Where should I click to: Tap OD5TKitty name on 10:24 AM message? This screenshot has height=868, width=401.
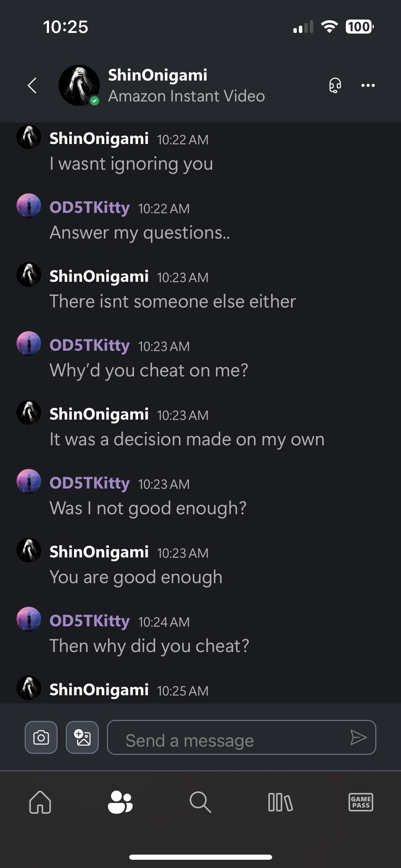point(90,621)
